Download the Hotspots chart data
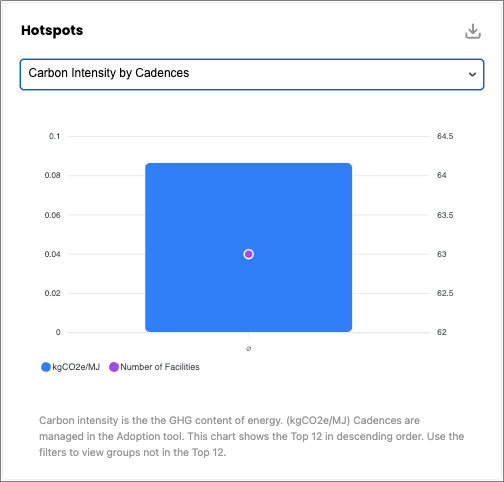 (x=473, y=31)
